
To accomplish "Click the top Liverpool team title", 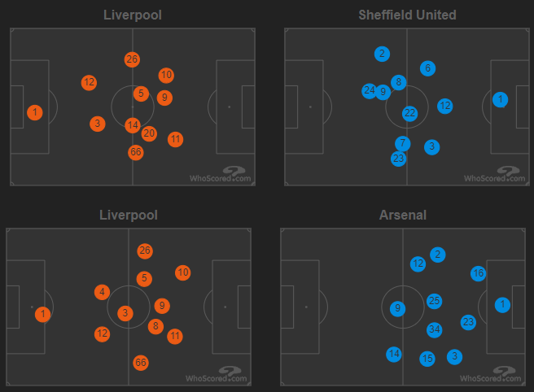I will coord(133,15).
